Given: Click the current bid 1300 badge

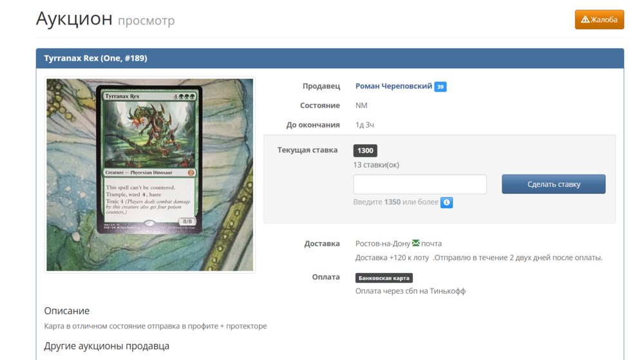Looking at the screenshot, I should [x=365, y=151].
